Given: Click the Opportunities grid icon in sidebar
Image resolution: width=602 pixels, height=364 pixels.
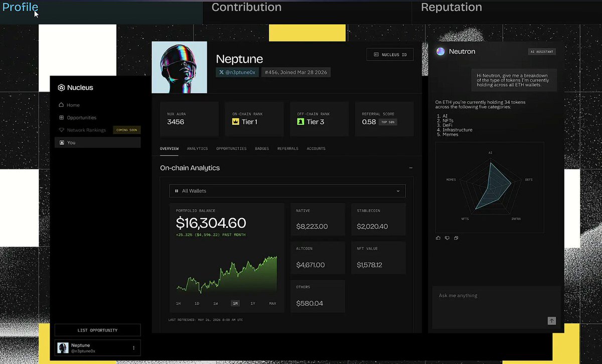Looking at the screenshot, I should pyautogui.click(x=61, y=118).
